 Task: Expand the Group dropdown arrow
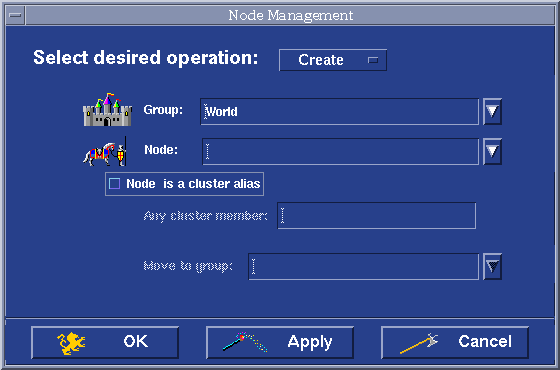click(492, 111)
